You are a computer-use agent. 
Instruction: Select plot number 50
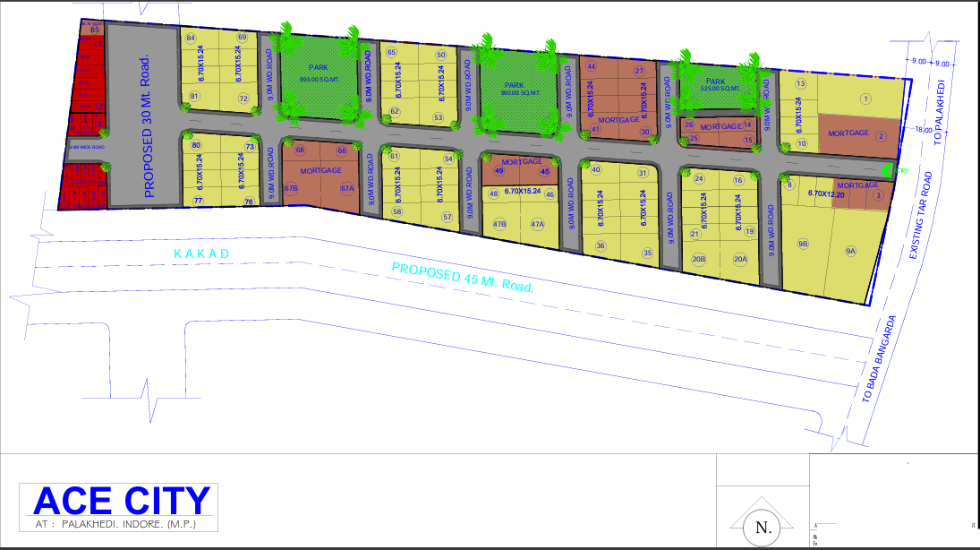[x=441, y=55]
